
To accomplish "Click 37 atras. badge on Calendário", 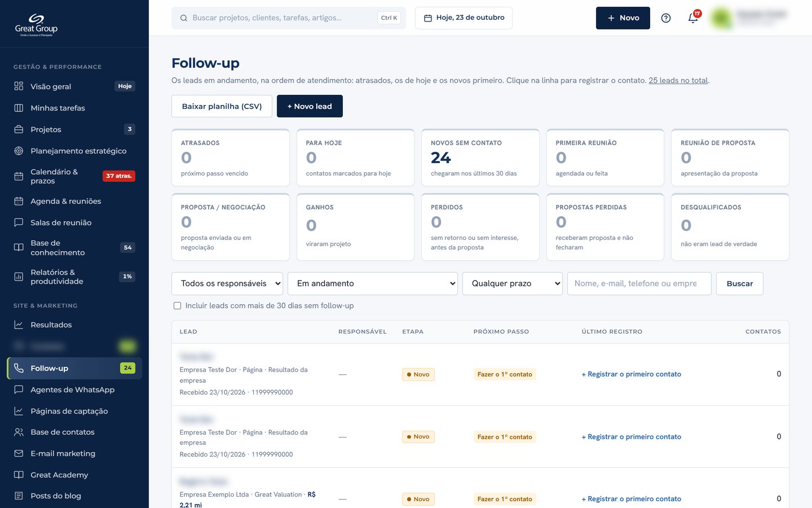I will pos(119,176).
